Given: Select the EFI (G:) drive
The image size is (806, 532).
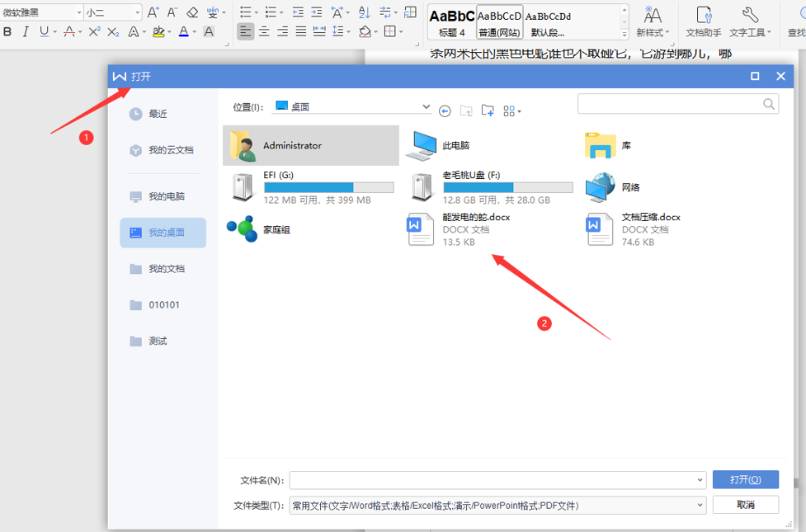Looking at the screenshot, I should click(x=311, y=187).
